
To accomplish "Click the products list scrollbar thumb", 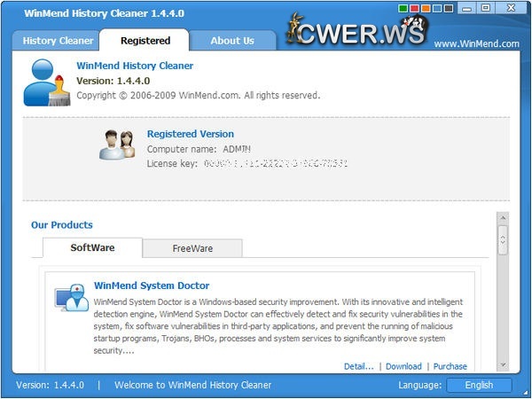I will coord(503,240).
